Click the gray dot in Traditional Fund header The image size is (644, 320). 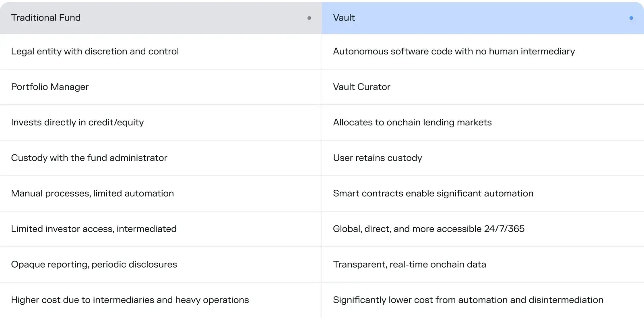pyautogui.click(x=309, y=18)
